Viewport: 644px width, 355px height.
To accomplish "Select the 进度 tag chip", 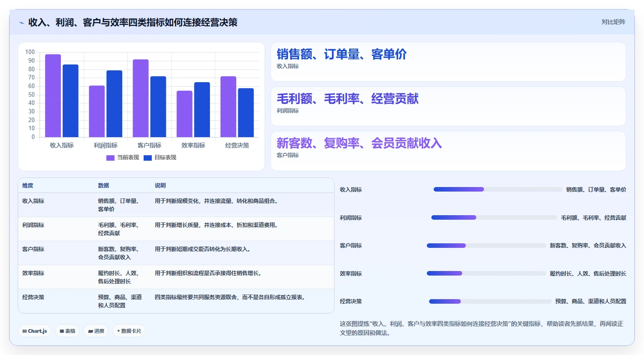I will pyautogui.click(x=96, y=331).
